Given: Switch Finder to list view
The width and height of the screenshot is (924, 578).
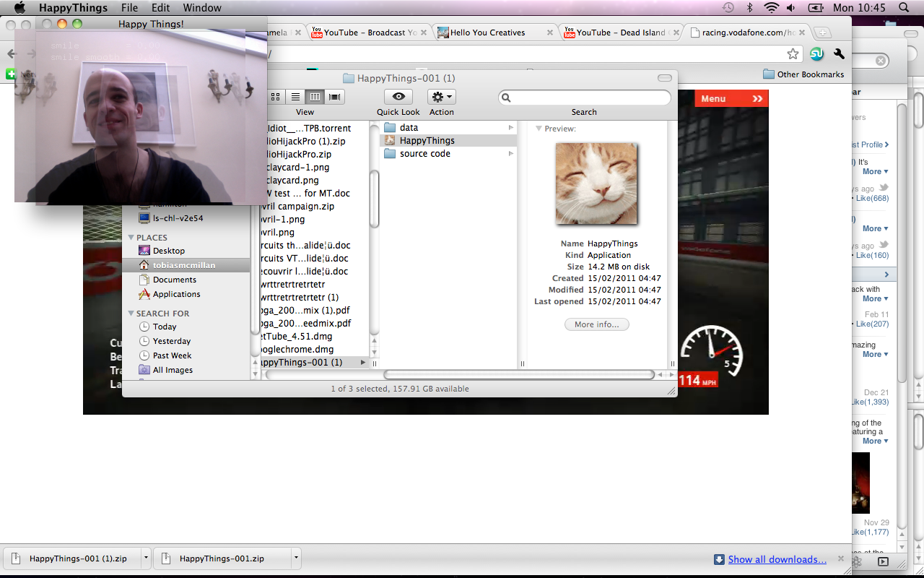Looking at the screenshot, I should coord(295,97).
